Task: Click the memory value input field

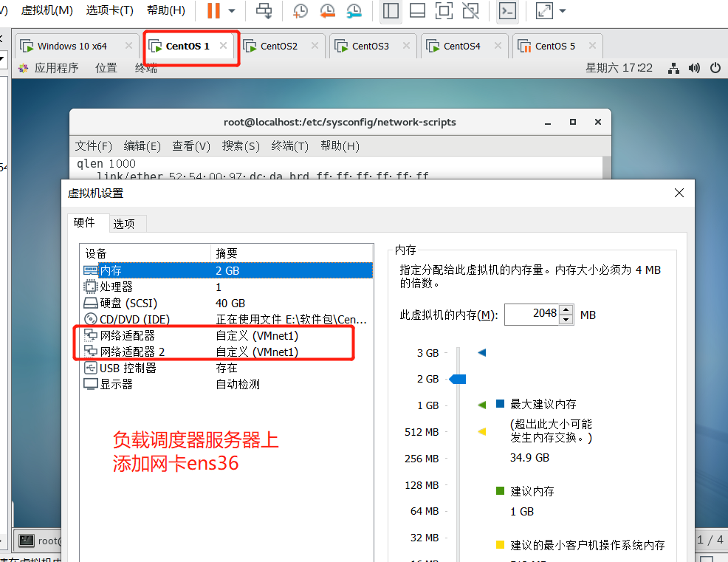Action: click(x=529, y=314)
